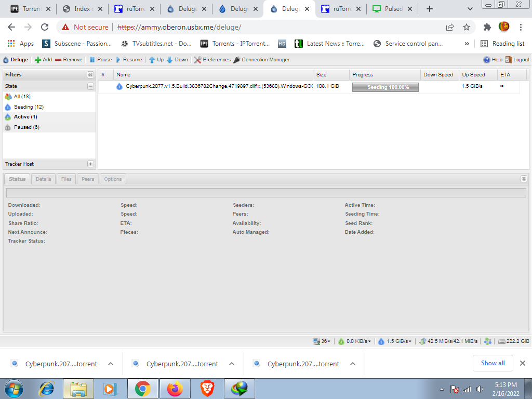
Task: Show all downloads in Chrome
Action: [x=493, y=363]
